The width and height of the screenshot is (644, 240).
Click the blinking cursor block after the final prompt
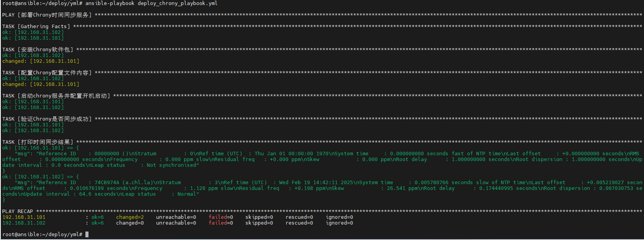(87, 234)
